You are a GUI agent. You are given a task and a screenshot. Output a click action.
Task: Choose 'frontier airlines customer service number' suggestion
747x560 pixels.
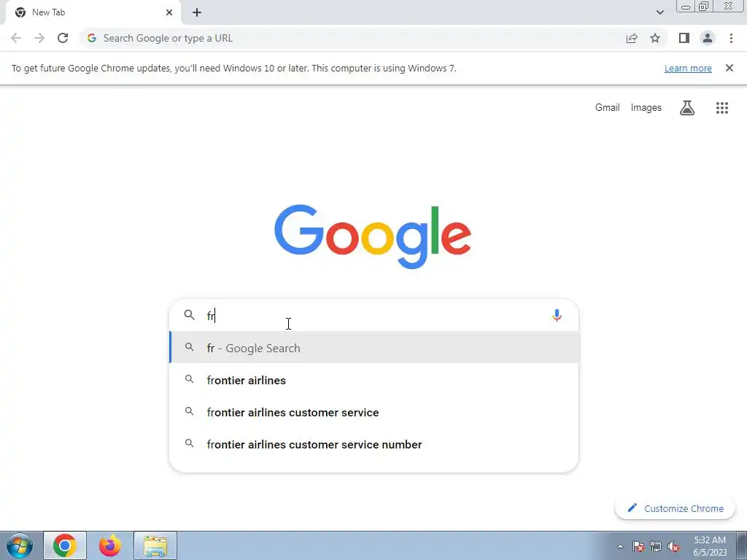coord(374,444)
